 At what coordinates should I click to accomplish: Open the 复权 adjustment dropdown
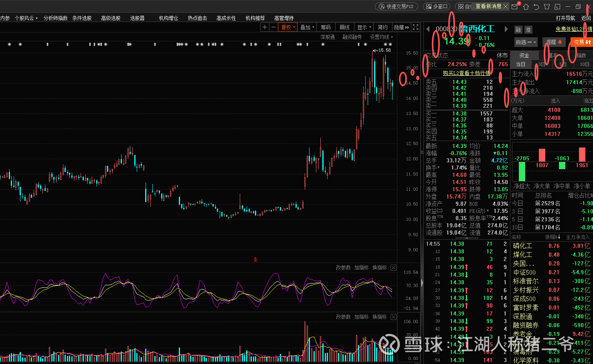point(288,27)
